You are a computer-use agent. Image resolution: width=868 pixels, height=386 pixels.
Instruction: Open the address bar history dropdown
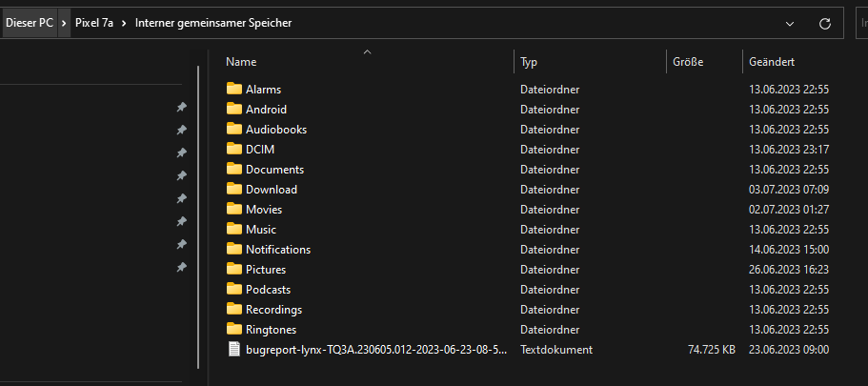[789, 23]
